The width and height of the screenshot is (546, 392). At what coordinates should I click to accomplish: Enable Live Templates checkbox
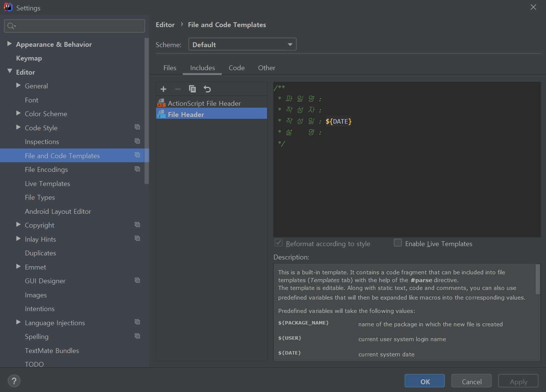coord(398,242)
